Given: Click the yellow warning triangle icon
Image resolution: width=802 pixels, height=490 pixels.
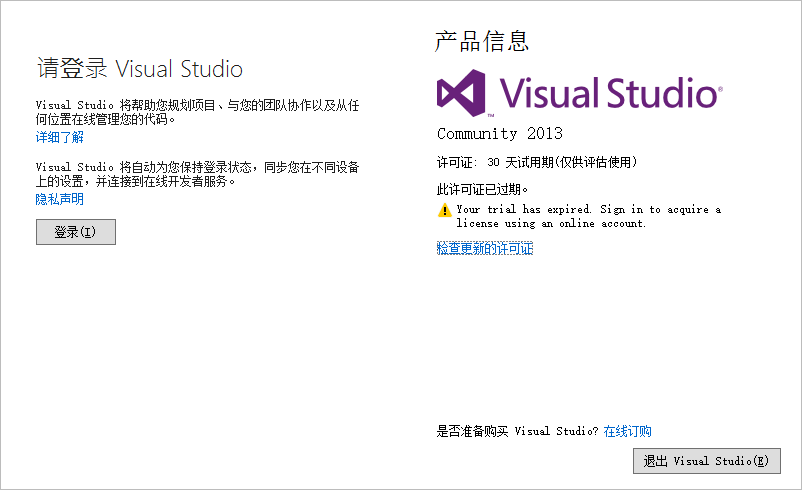Looking at the screenshot, I should (x=444, y=210).
